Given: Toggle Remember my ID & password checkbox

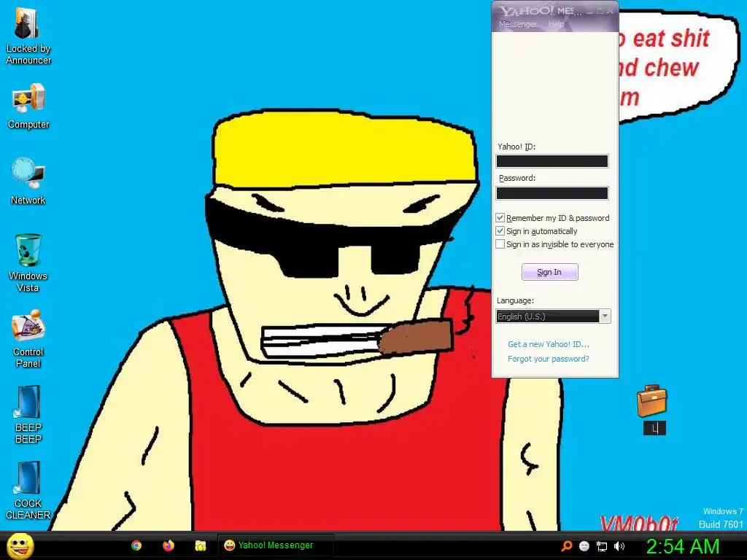Looking at the screenshot, I should pyautogui.click(x=500, y=217).
